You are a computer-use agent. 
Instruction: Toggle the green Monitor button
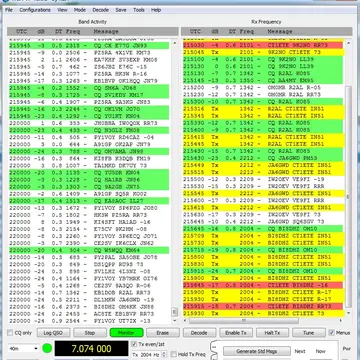coord(126,333)
